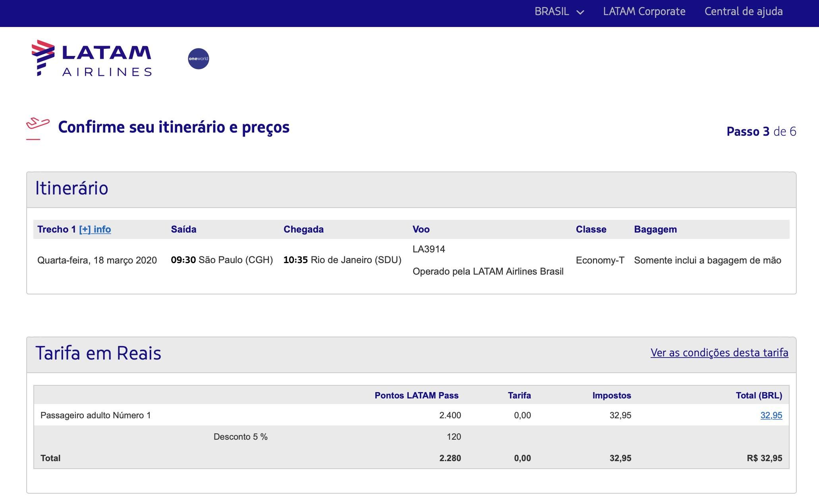The width and height of the screenshot is (819, 504).
Task: Click the 32,95 total amount link
Action: point(771,416)
